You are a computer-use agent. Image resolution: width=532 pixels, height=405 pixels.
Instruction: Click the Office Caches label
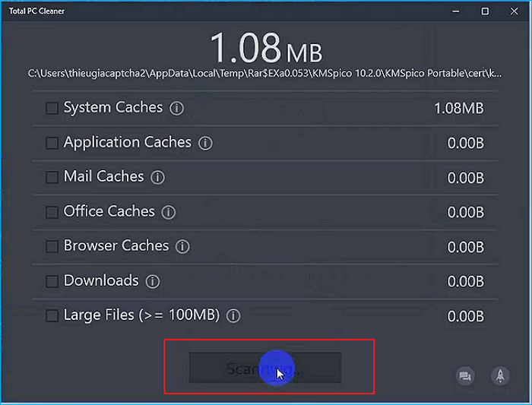[x=109, y=211]
